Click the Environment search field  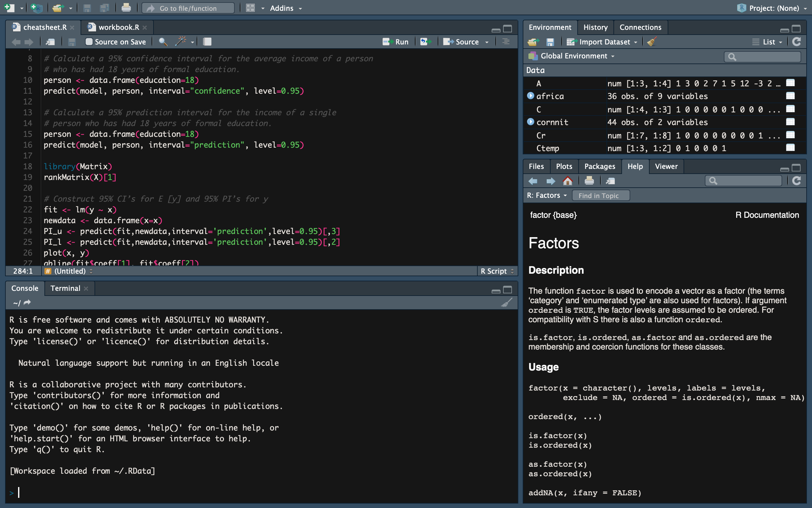coord(762,57)
